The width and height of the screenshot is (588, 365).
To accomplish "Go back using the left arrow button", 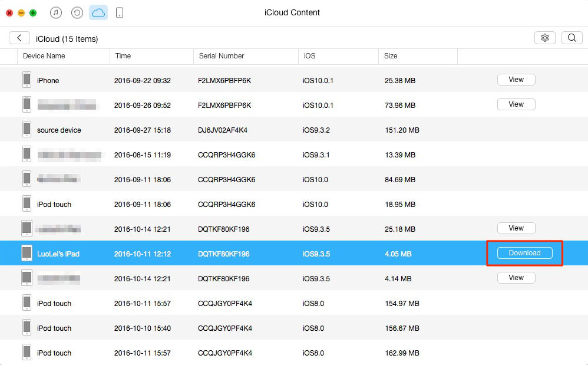I will 19,38.
